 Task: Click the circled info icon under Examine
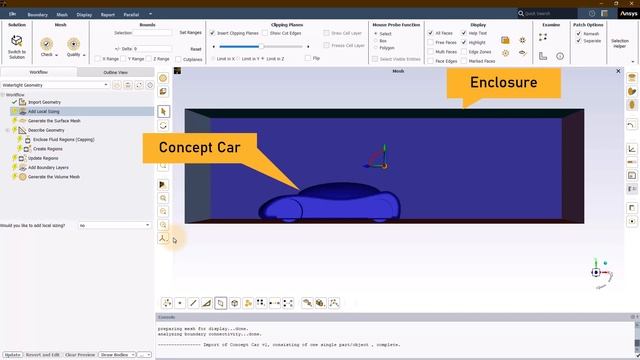[560, 56]
